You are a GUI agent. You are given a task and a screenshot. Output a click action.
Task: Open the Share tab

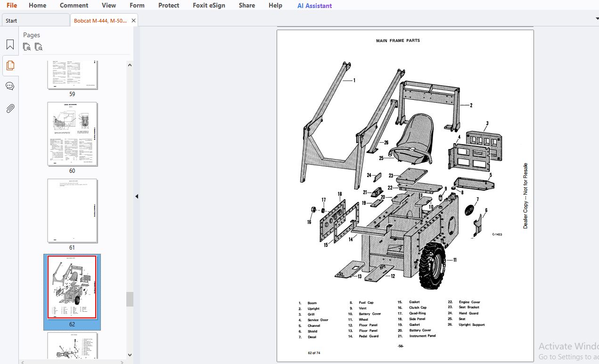point(247,5)
